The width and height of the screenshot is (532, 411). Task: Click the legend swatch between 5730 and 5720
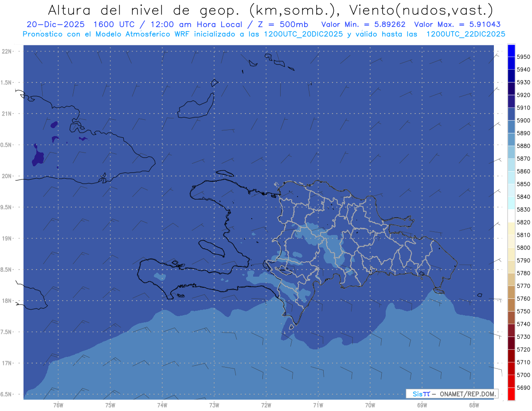click(x=511, y=343)
